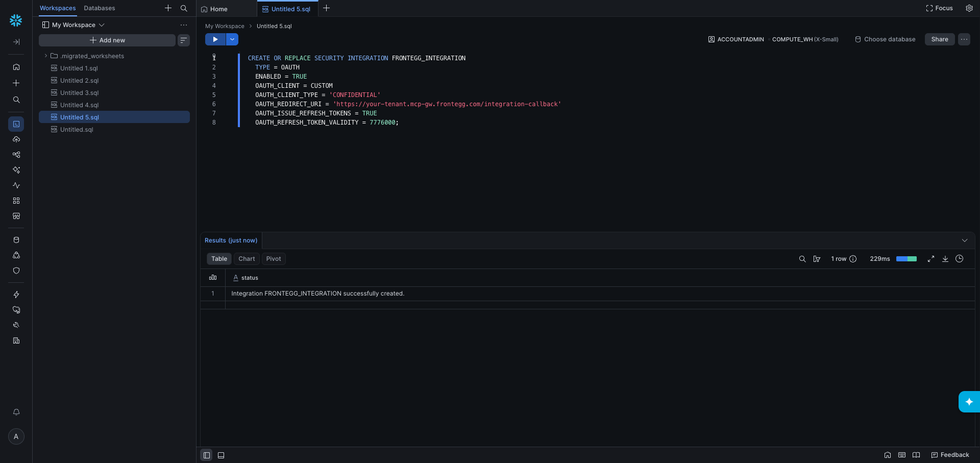Open the Feedback link

click(950, 455)
